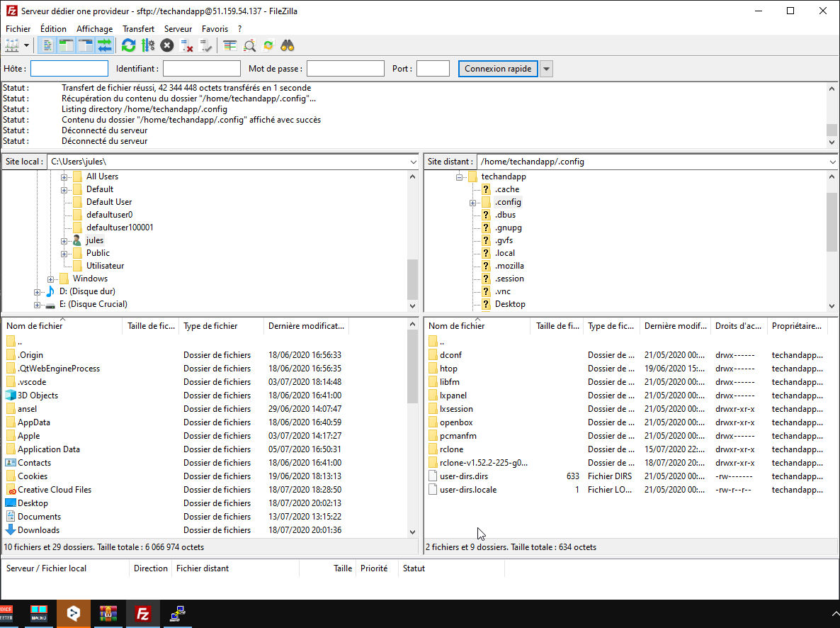Expand the D: (Disque dur) drive node

[37, 292]
